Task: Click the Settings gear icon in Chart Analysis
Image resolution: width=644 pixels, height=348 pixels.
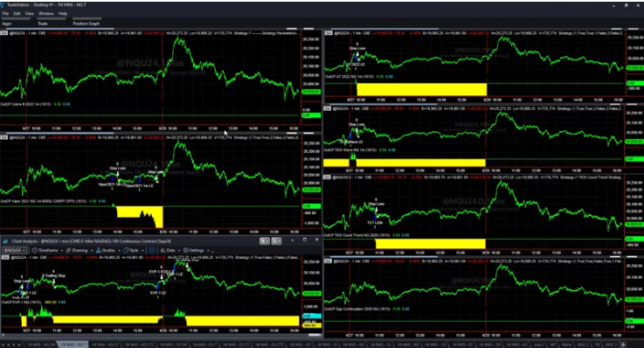Action: [x=186, y=250]
